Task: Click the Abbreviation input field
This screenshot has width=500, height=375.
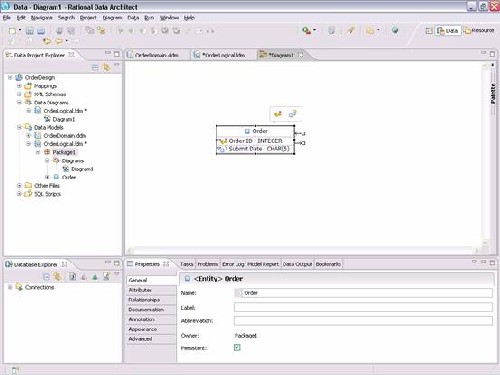Action: (363, 321)
